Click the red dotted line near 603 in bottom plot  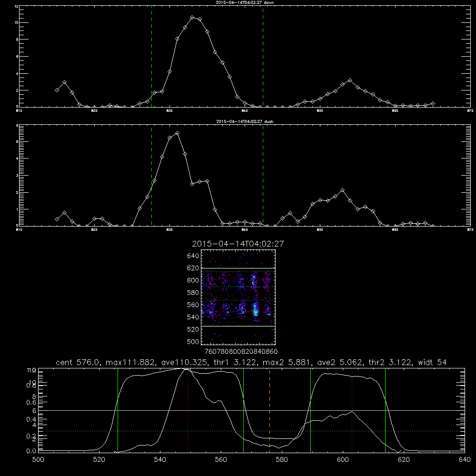tap(352, 410)
